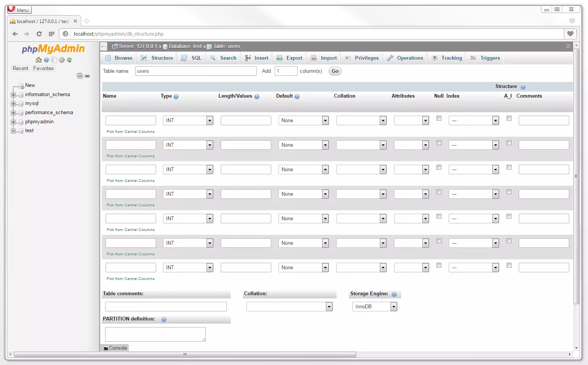Click the link-with-main-panel chain icon
Screen dimensions: 588x365
coord(87,76)
